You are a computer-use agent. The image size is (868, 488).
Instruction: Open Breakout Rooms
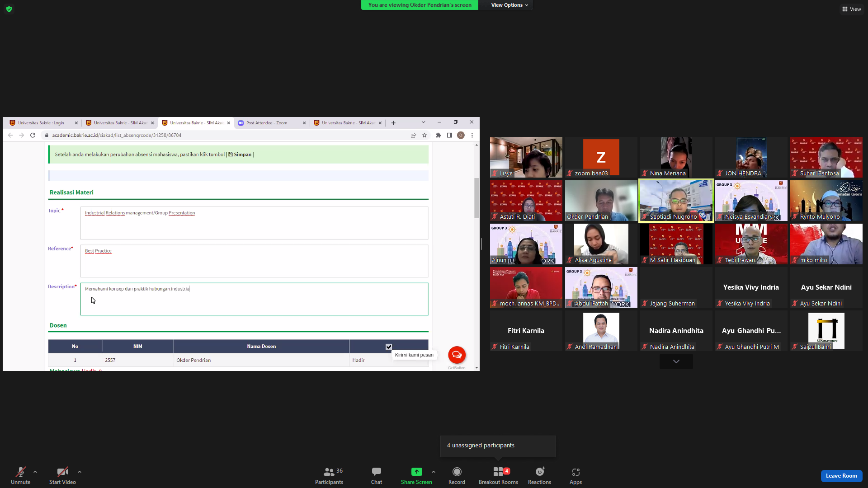498,476
